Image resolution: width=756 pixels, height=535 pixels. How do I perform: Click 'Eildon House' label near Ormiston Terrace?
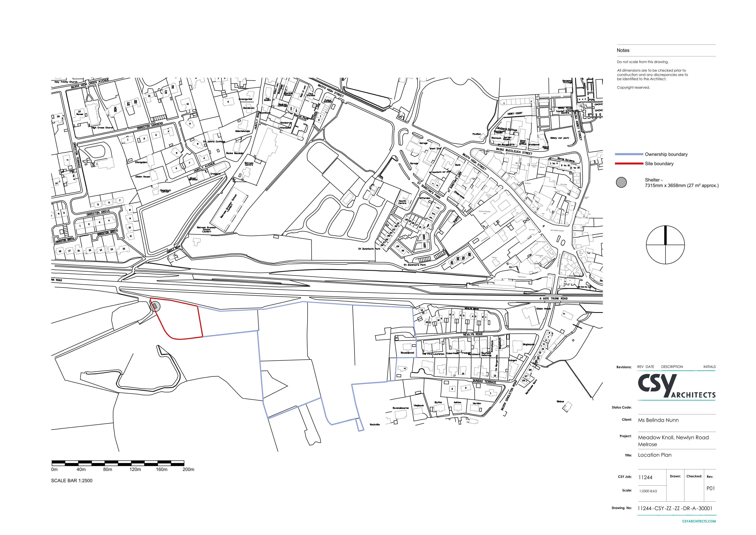[x=142, y=177]
